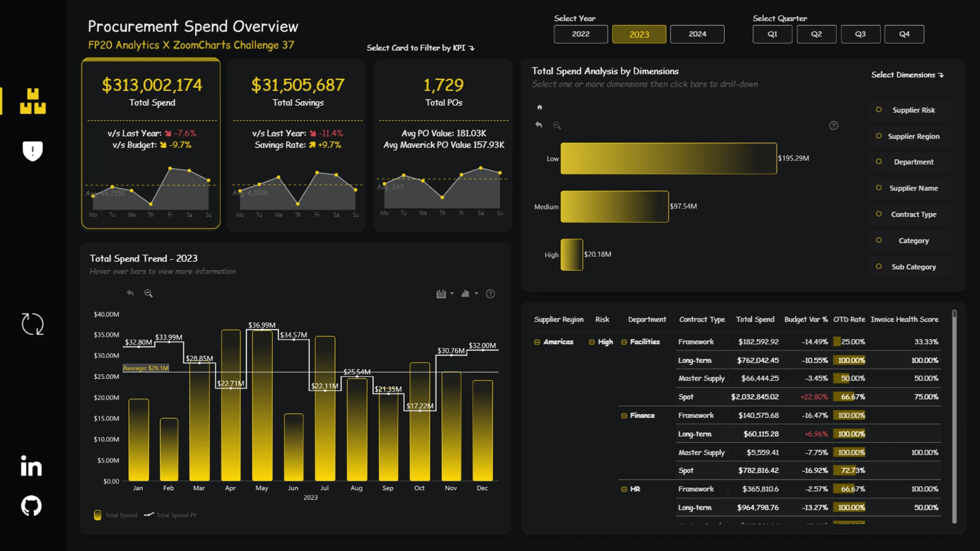
Task: Click zoom-out magnifier in Spend Trend toolbar
Action: [x=149, y=293]
